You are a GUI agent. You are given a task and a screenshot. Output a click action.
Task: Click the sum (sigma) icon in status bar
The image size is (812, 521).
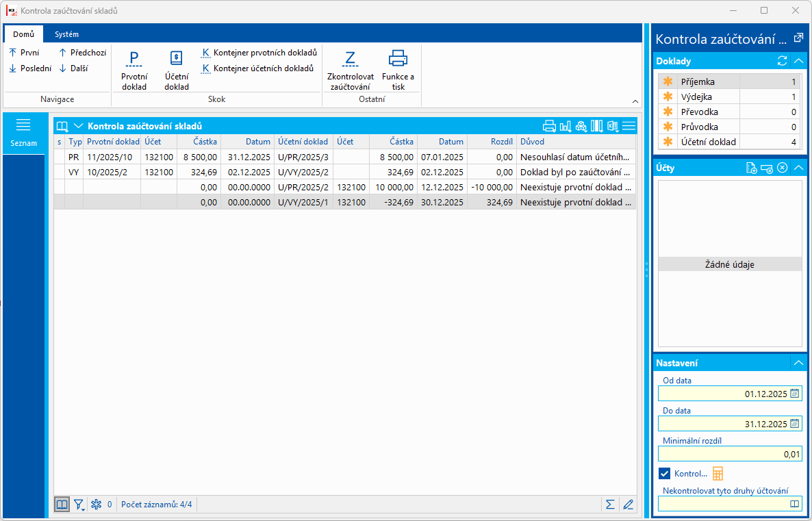pyautogui.click(x=609, y=505)
